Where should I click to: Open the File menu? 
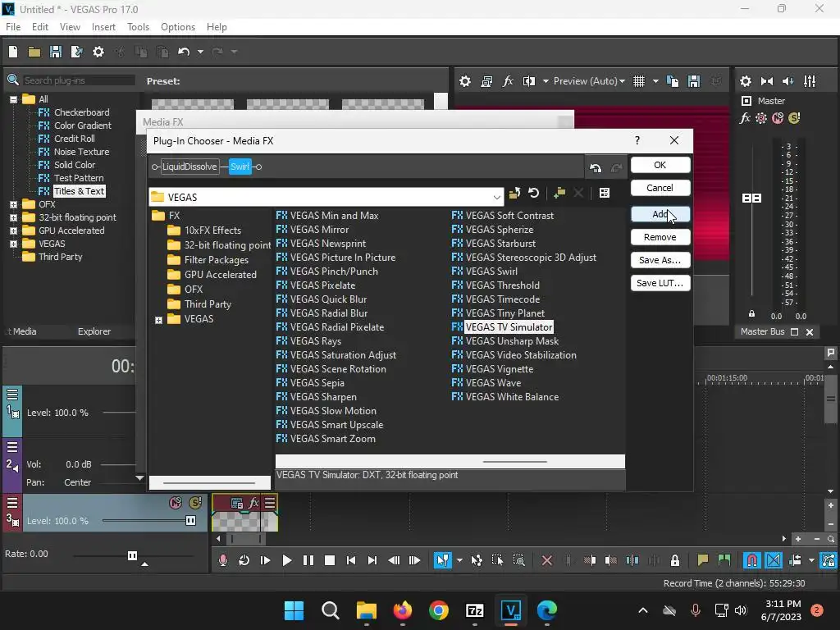pos(13,27)
